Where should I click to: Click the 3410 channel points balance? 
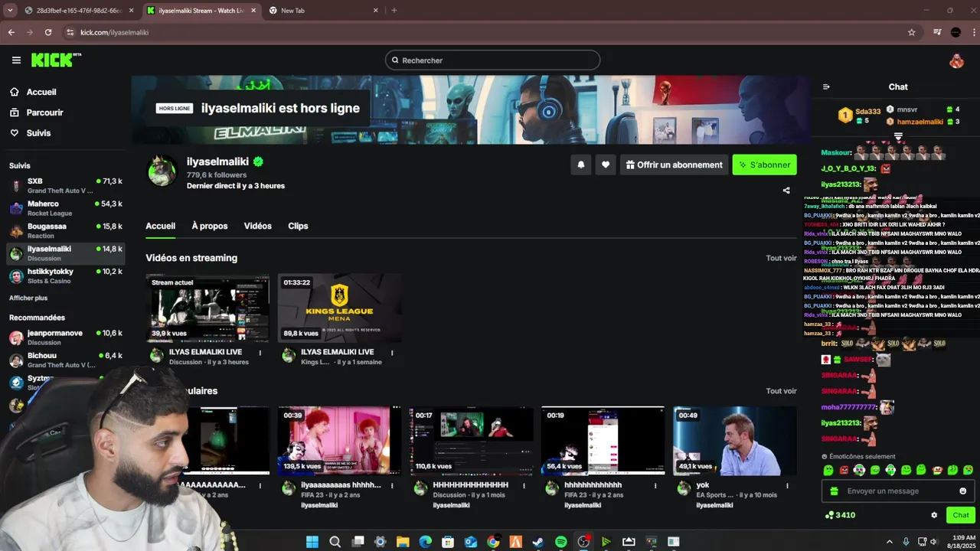click(840, 515)
